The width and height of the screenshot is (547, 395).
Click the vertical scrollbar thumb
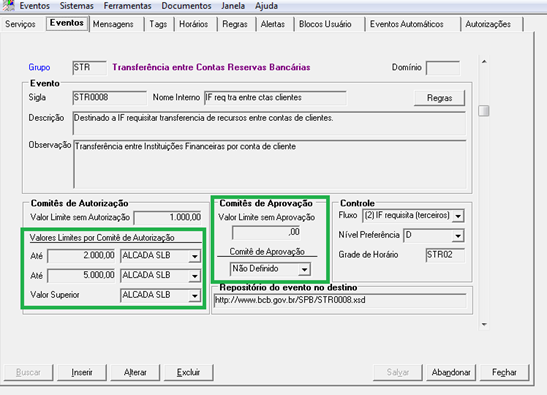(484, 111)
